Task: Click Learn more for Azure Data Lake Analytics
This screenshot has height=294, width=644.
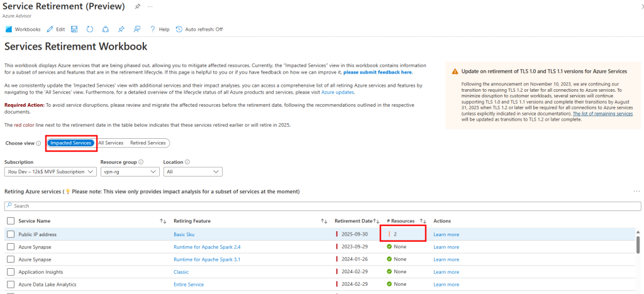Action: click(x=446, y=284)
